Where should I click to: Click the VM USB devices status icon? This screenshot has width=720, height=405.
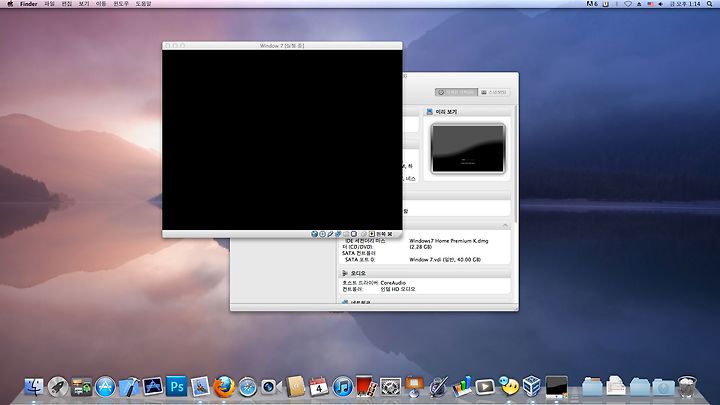330,234
